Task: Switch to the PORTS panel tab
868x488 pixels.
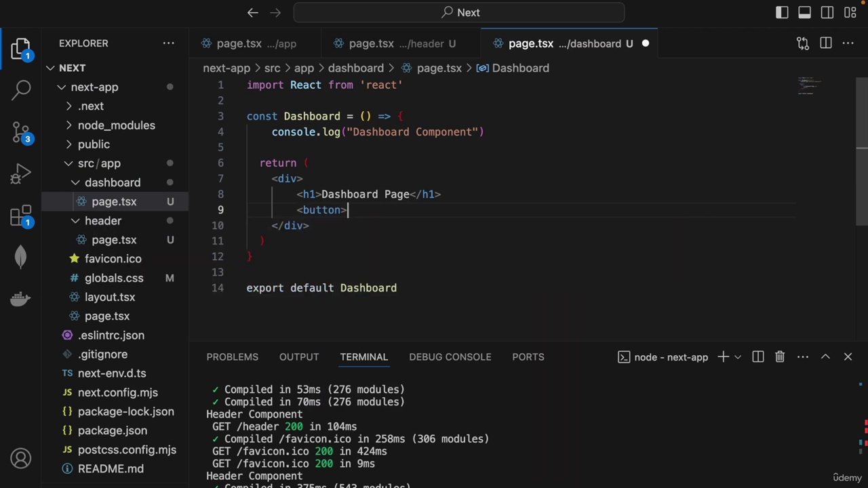Action: click(x=528, y=357)
